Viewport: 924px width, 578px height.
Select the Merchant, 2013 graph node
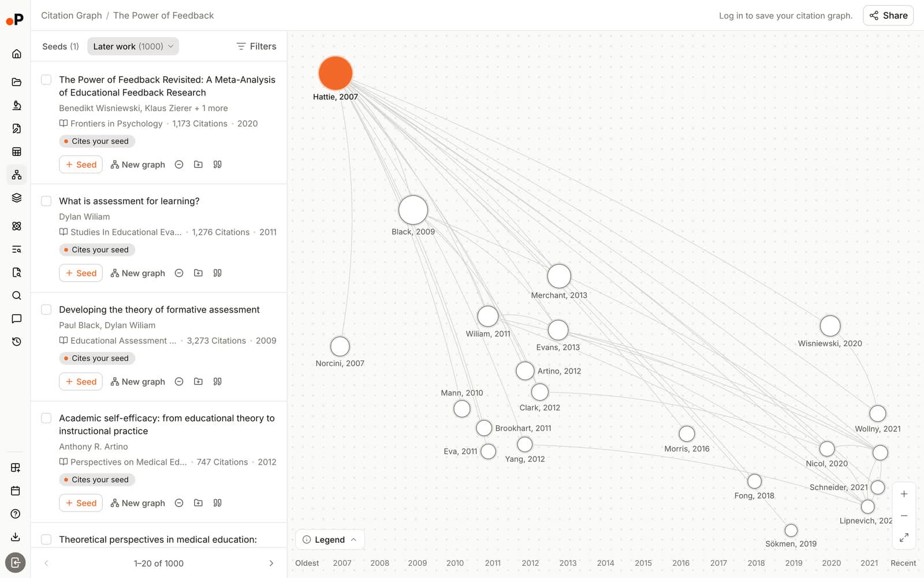point(559,276)
